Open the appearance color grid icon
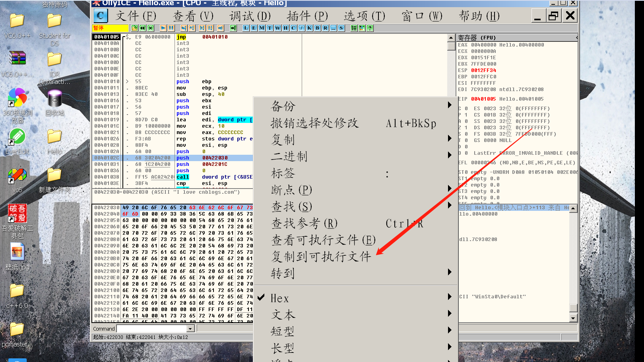644x362 pixels. 362,28
